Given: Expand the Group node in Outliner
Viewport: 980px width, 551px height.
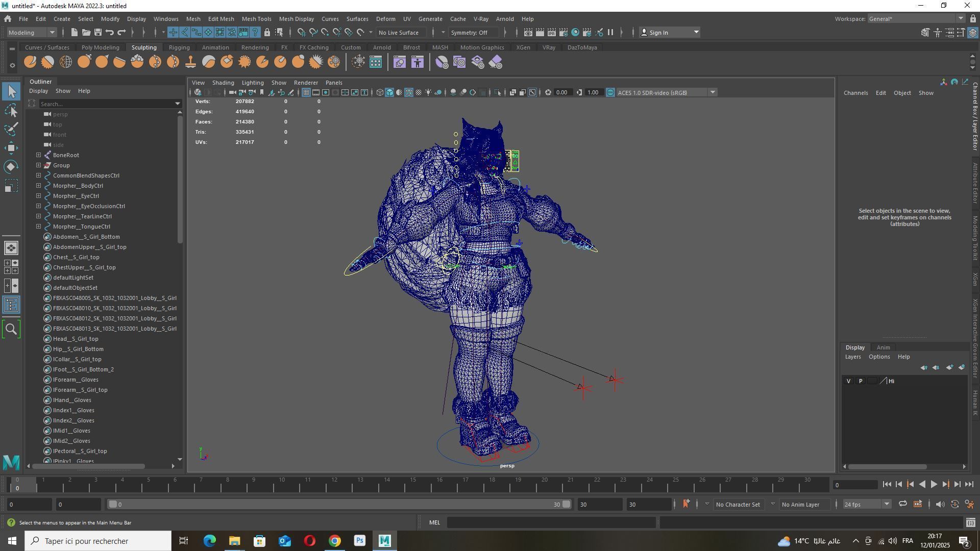Looking at the screenshot, I should coord(39,165).
